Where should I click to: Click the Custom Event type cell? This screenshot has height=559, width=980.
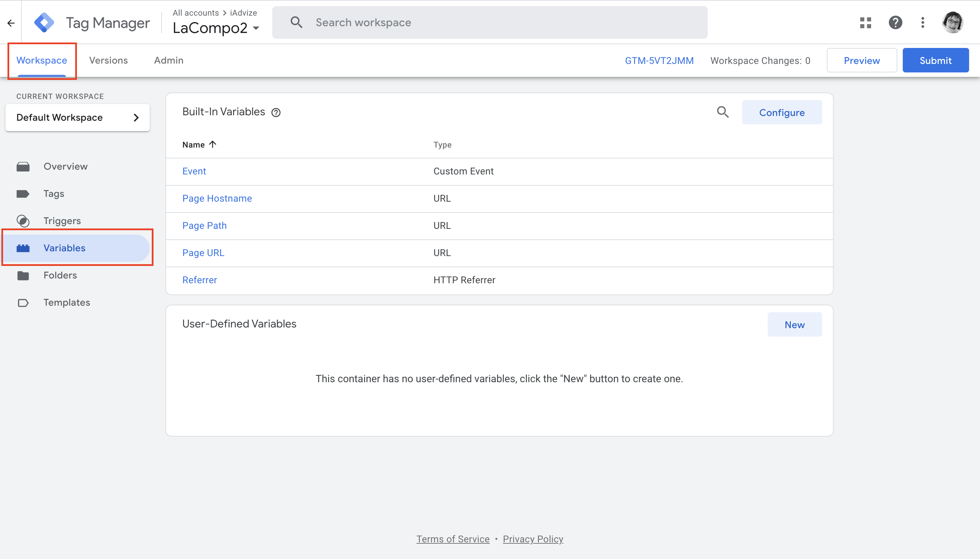click(x=463, y=171)
